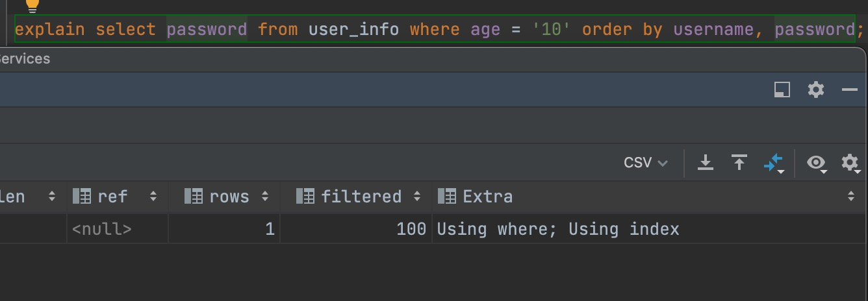This screenshot has height=301, width=868.
Task: Expand the CSV format dropdown
Action: (645, 162)
